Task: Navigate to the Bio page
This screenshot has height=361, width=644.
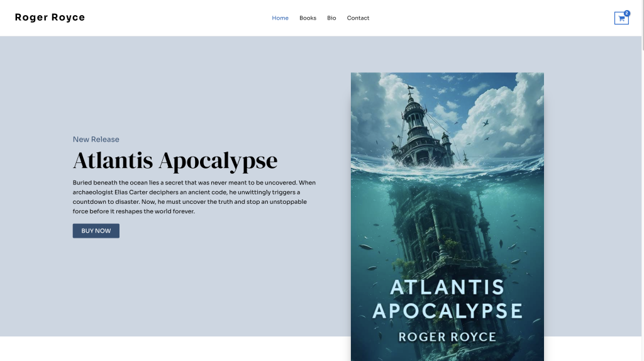Action: [x=331, y=18]
